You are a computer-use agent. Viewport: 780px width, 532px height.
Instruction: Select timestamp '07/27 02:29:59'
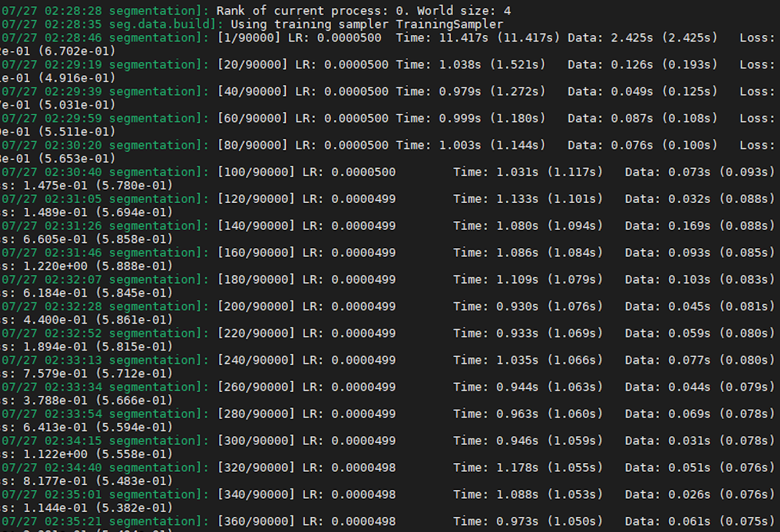52,118
